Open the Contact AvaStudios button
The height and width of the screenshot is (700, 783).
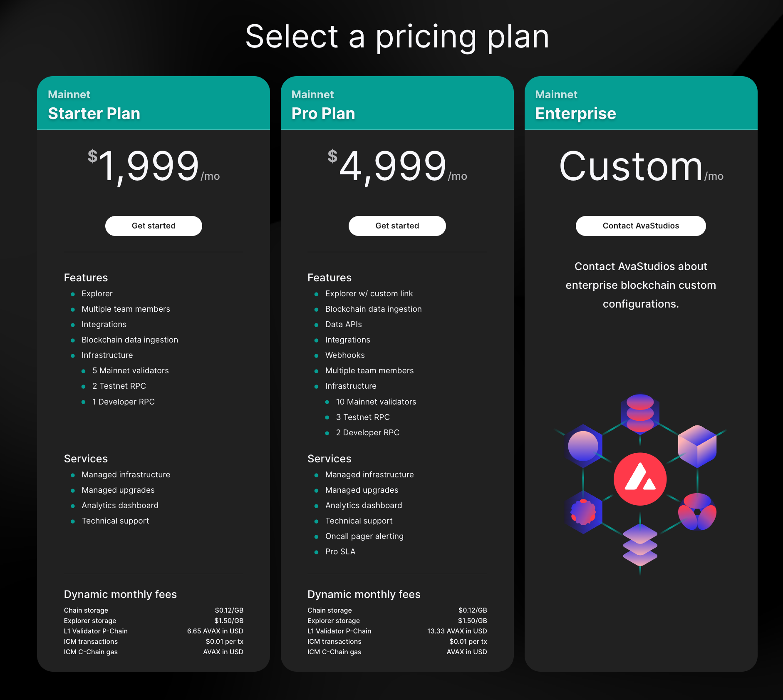(641, 226)
